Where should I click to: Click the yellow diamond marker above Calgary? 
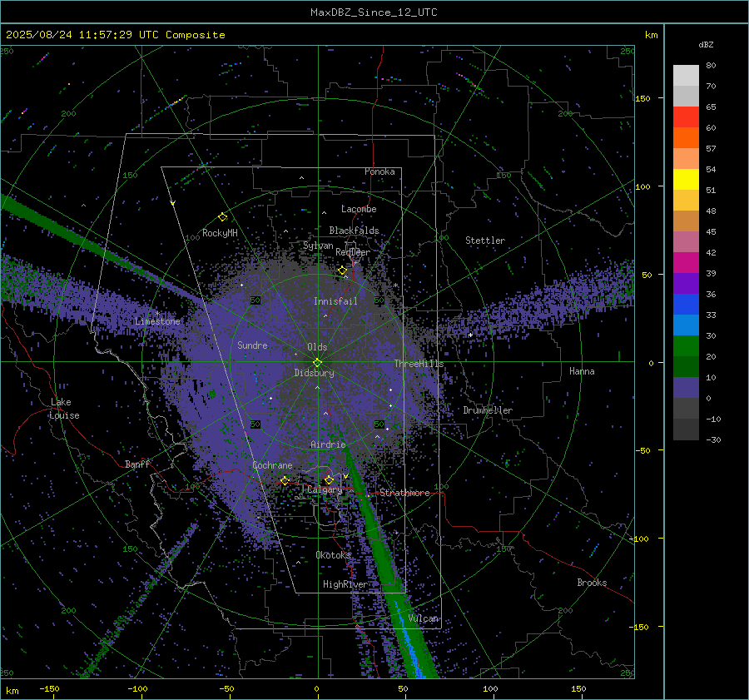click(x=329, y=479)
